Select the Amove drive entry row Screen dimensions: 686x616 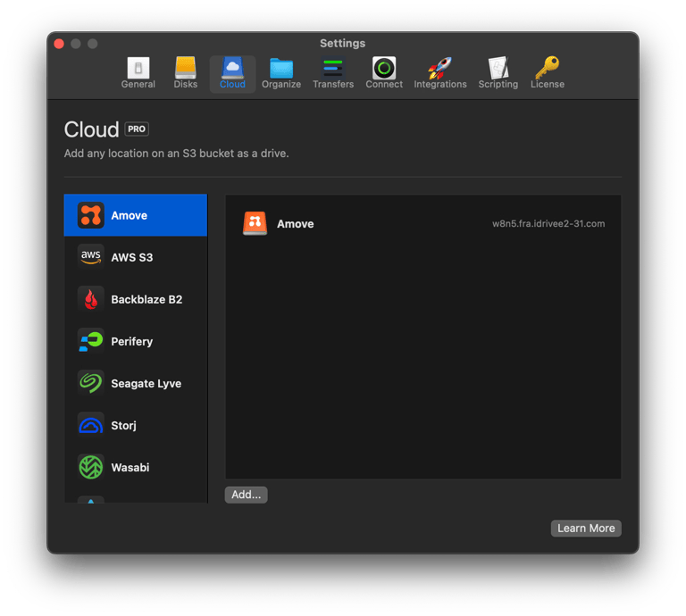click(422, 224)
